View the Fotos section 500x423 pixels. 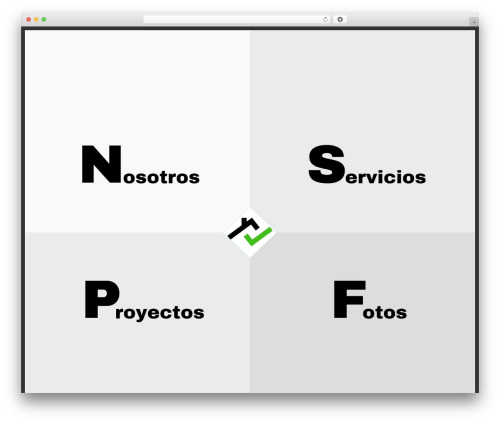[x=370, y=300]
